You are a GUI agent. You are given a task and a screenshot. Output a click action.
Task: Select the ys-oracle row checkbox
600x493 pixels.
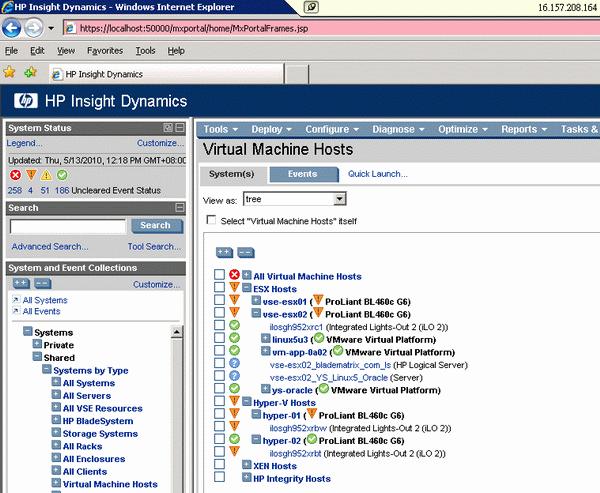(x=219, y=388)
